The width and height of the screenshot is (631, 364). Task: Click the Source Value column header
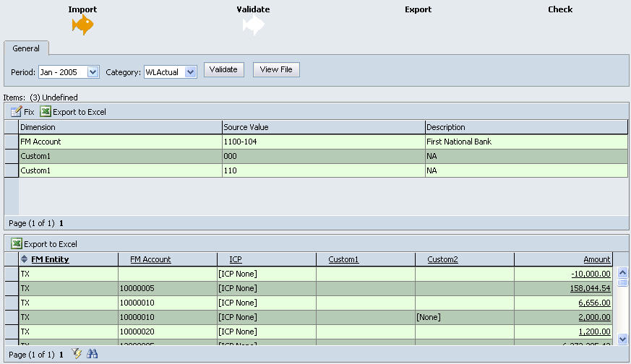click(324, 127)
